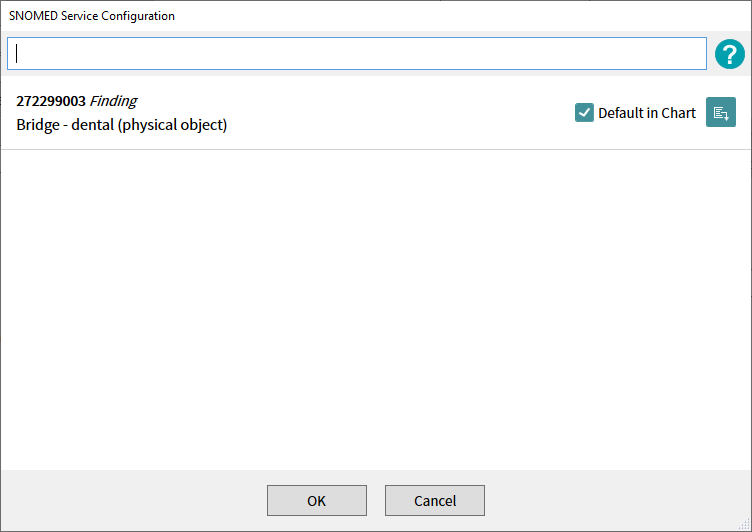Screen dimensions: 752x532
Task: Select code 272299003 Finding
Action: pos(77,101)
